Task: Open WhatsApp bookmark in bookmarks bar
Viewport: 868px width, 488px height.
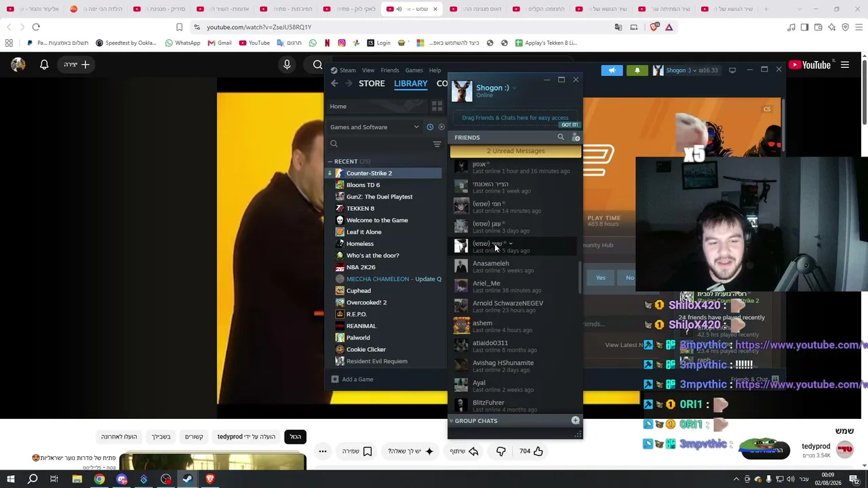Action: 182,43
